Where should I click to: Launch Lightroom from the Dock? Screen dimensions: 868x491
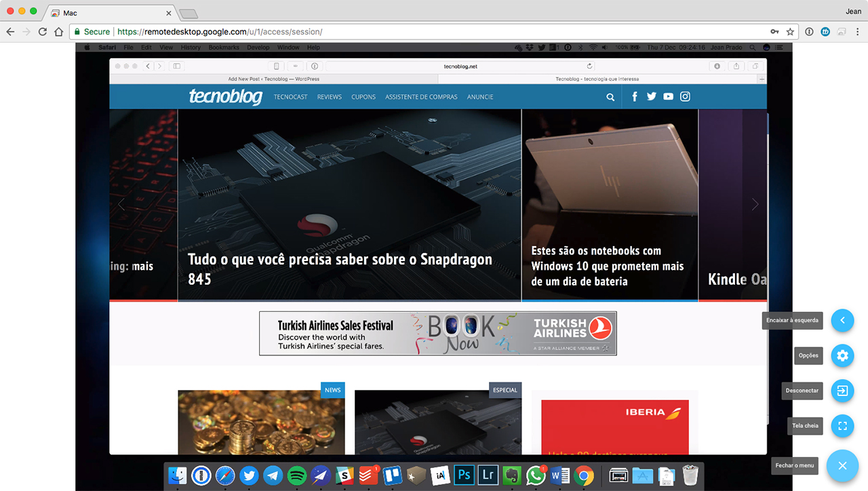point(488,476)
